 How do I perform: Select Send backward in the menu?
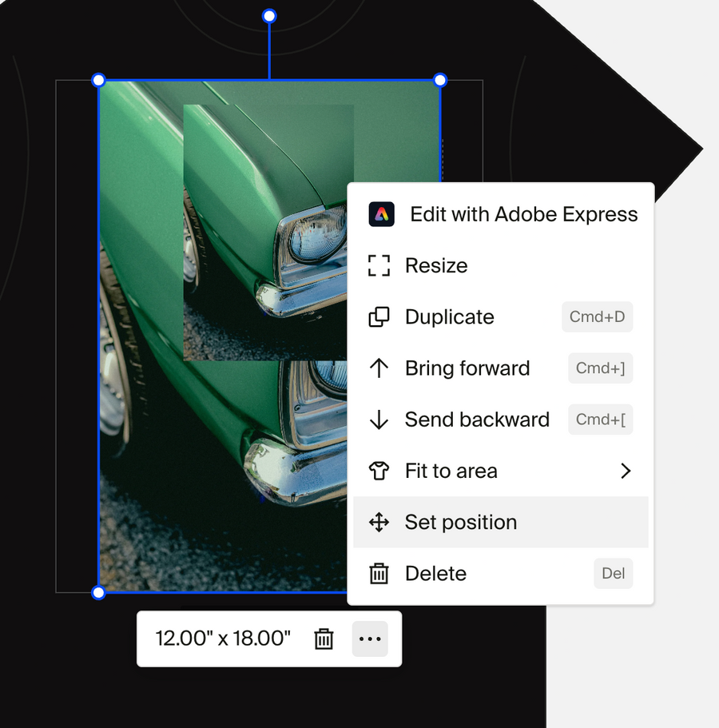478,419
